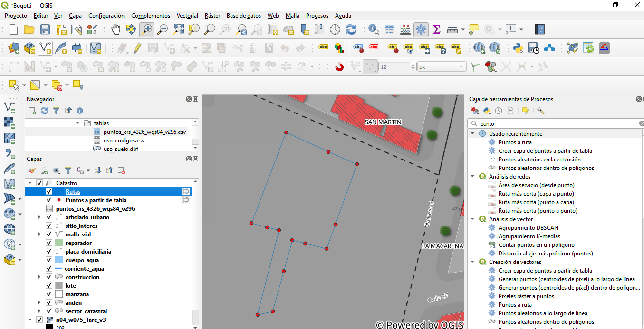Collapse Análisis de redes group
The height and width of the screenshot is (329, 644).
click(472, 177)
